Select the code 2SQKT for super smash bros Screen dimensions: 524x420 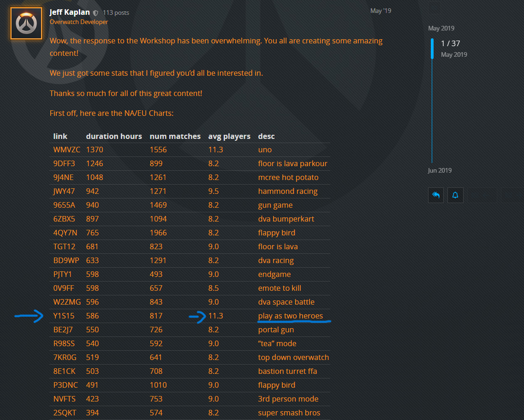[x=65, y=413]
